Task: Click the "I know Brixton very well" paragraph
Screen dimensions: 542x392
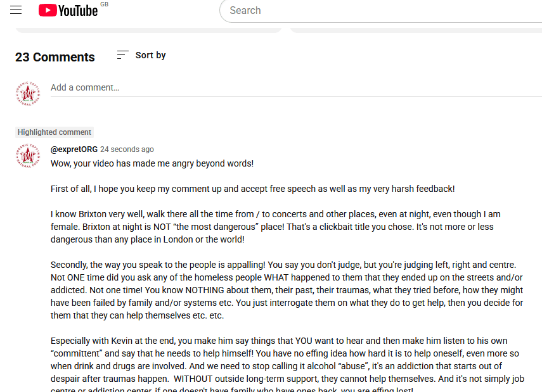Action: coord(273,227)
